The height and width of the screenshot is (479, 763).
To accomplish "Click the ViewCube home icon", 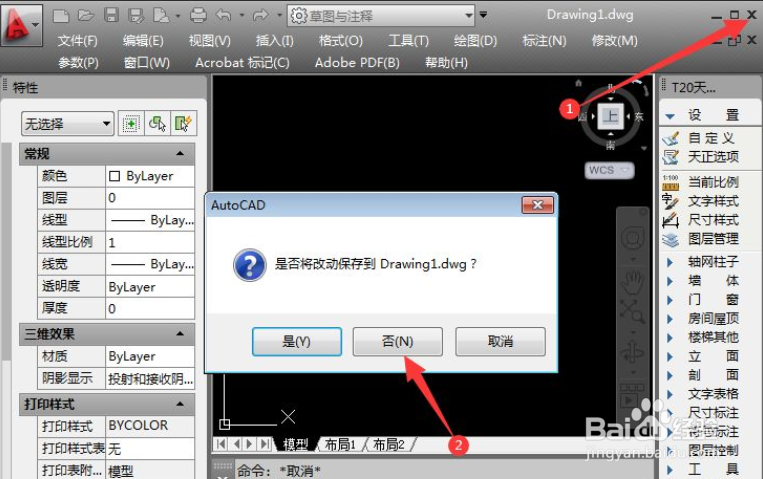I will 579,83.
